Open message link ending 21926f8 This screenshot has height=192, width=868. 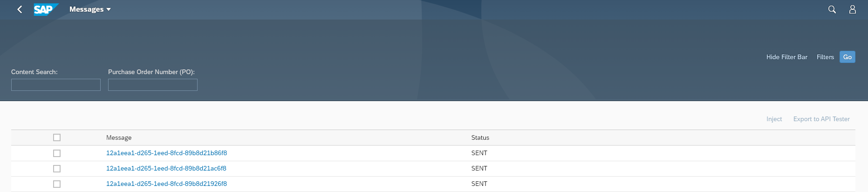pos(166,184)
